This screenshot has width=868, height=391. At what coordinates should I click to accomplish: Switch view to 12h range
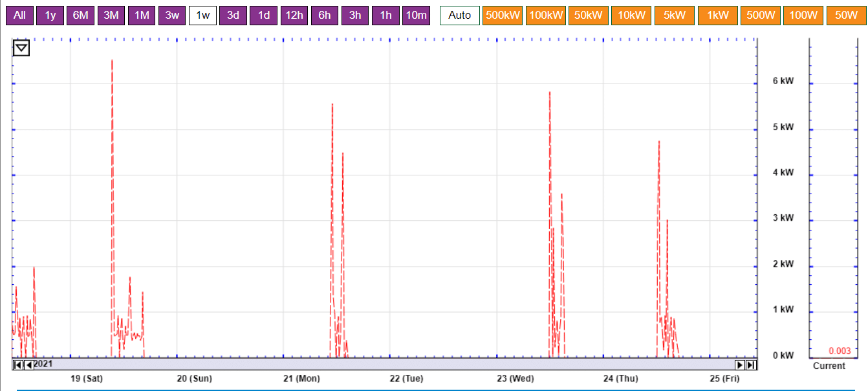[x=294, y=16]
